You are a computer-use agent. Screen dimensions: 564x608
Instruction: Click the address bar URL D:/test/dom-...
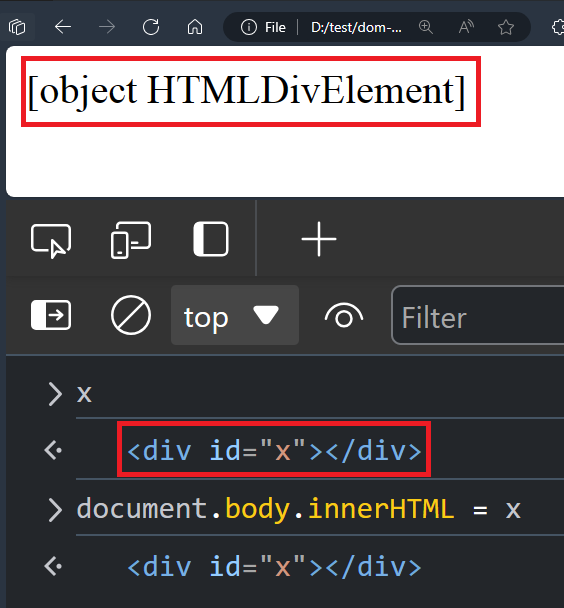pyautogui.click(x=356, y=28)
